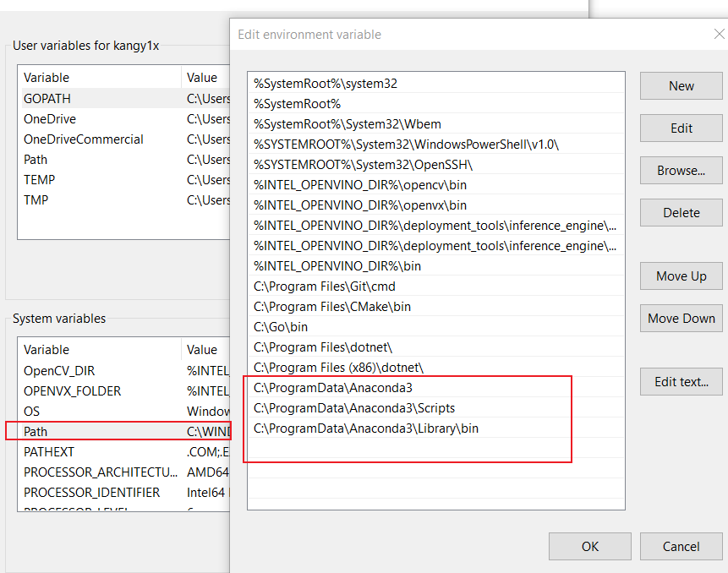The height and width of the screenshot is (573, 728).
Task: Click the Move Down button
Action: [681, 319]
